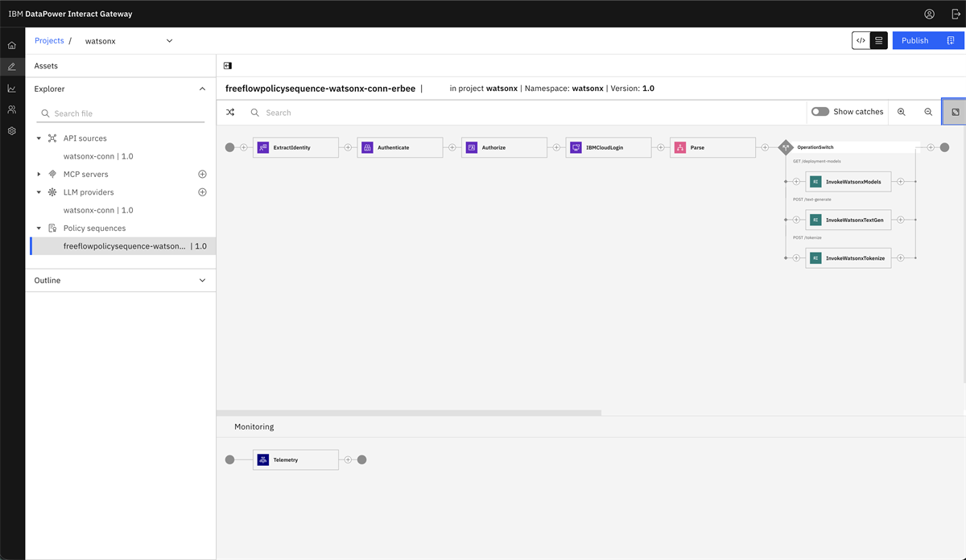Click plus connector before InvokeWatsonxTextGen

pyautogui.click(x=796, y=220)
